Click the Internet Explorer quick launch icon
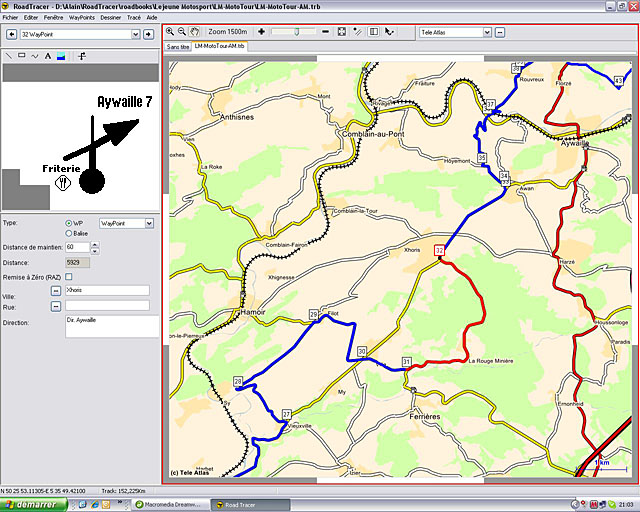 [95, 505]
